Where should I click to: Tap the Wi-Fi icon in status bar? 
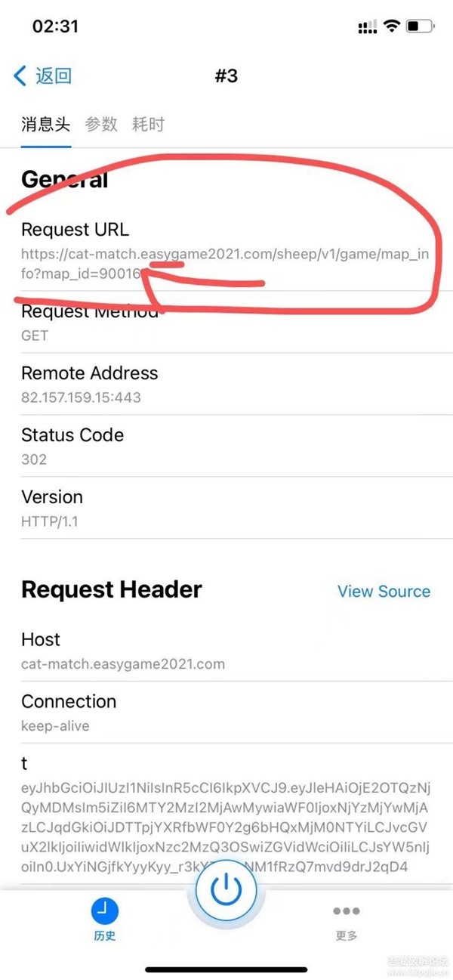click(x=391, y=26)
